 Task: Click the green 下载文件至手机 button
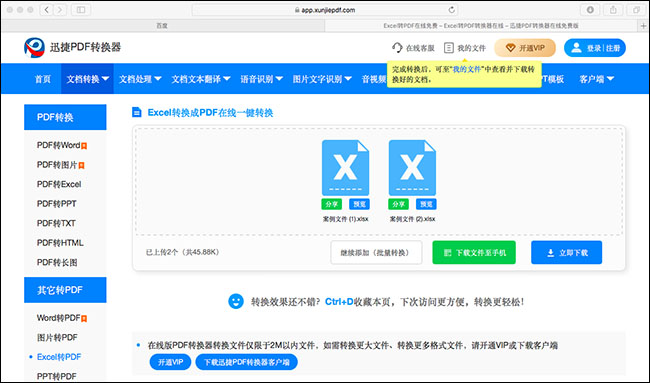pyautogui.click(x=474, y=252)
